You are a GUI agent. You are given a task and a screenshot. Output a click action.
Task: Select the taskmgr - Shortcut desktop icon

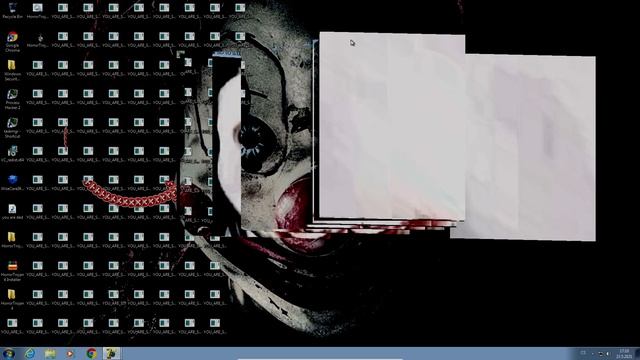click(x=12, y=128)
